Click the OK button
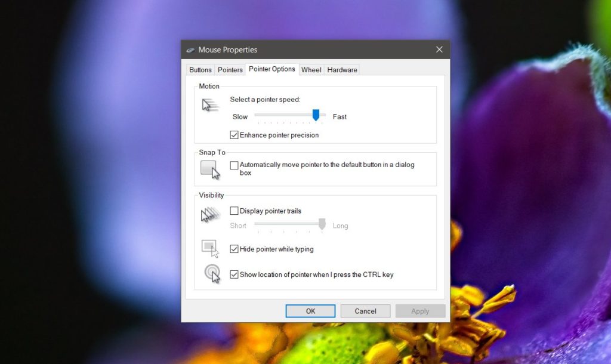 click(x=310, y=311)
